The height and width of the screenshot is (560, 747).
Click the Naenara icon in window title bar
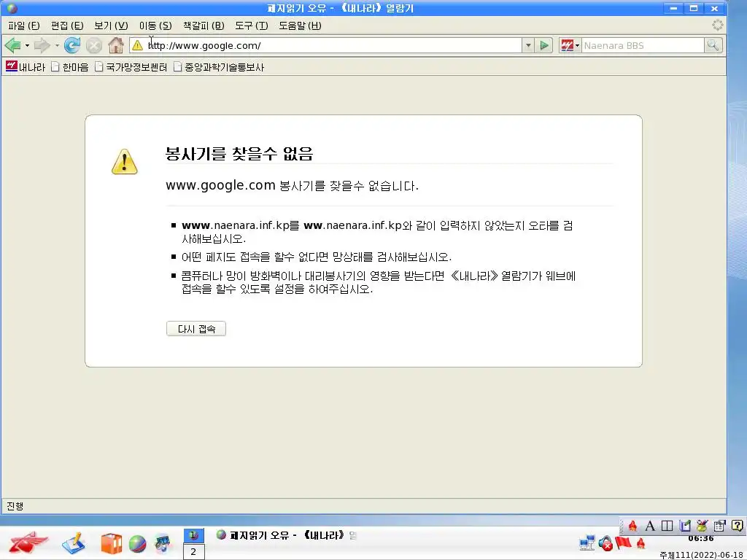pos(12,8)
